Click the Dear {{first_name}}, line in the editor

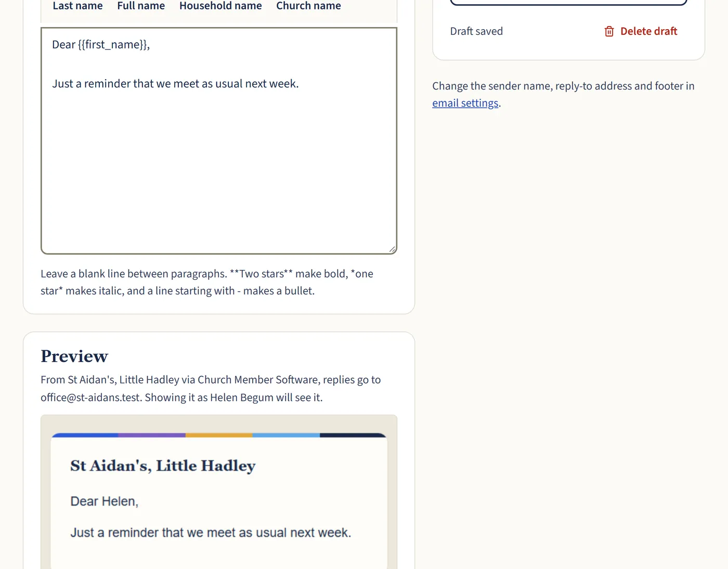click(x=101, y=45)
